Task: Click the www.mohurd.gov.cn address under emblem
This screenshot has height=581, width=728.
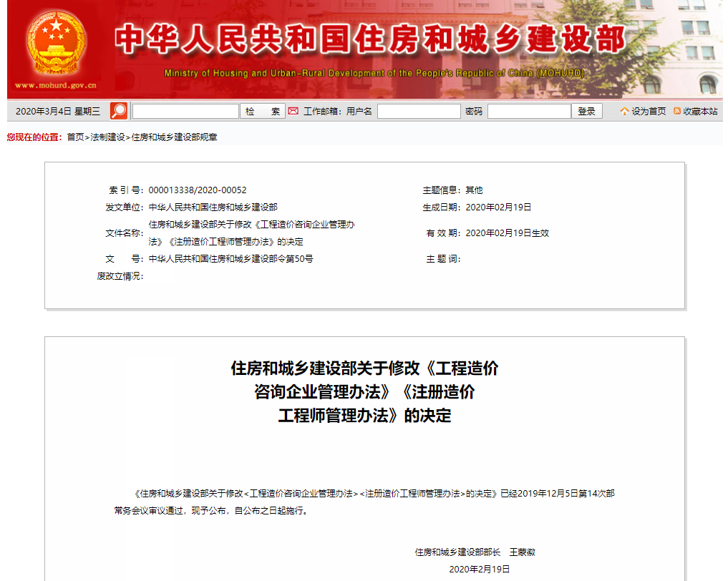Action: coord(55,85)
